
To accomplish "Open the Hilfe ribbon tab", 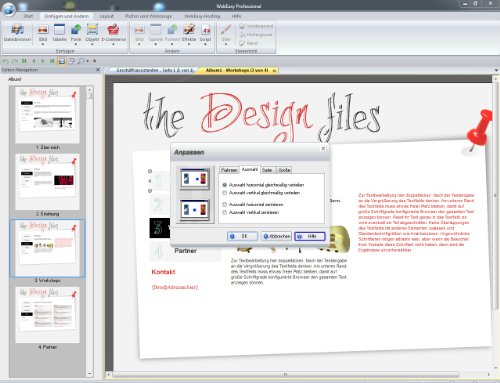I will (236, 16).
